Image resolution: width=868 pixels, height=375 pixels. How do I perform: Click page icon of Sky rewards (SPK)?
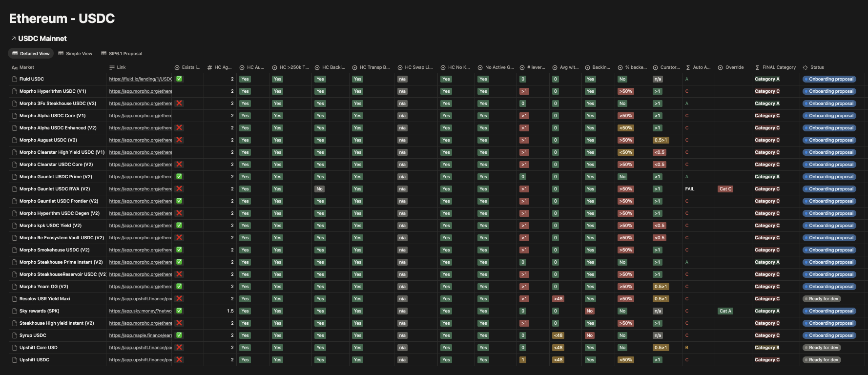[15, 311]
